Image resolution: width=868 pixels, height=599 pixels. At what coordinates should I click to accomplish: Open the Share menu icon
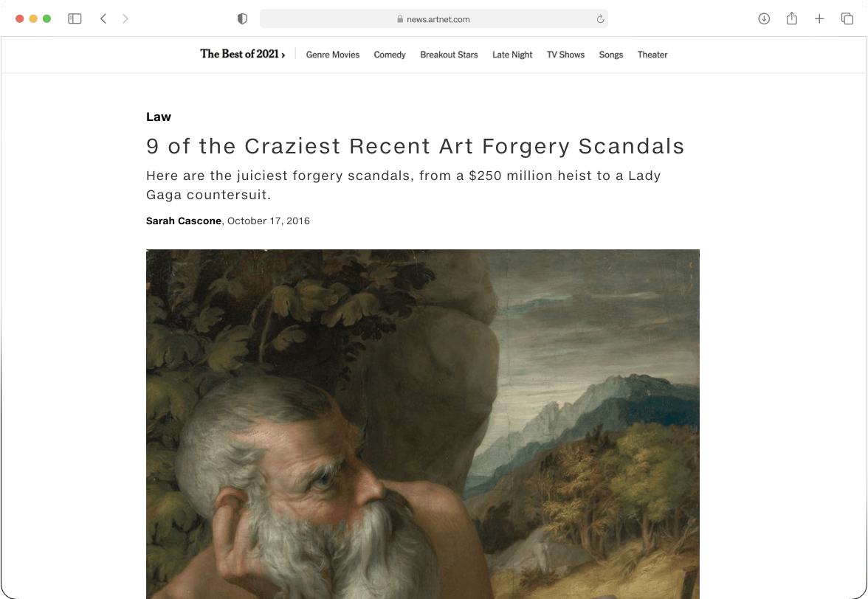(791, 18)
